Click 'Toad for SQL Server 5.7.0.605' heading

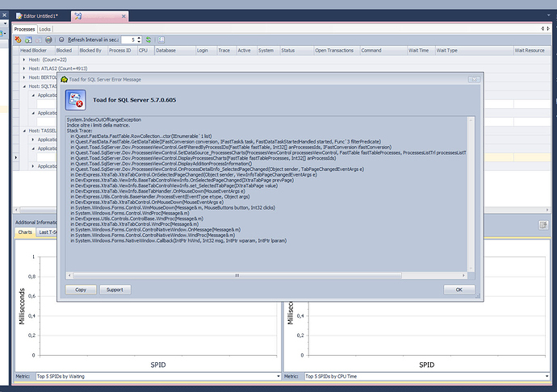(x=134, y=100)
